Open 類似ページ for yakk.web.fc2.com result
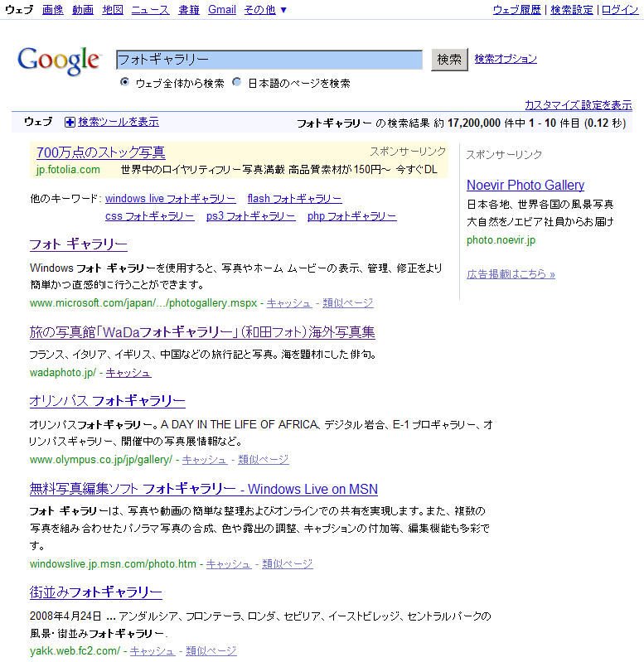644x662 pixels. pos(211,651)
